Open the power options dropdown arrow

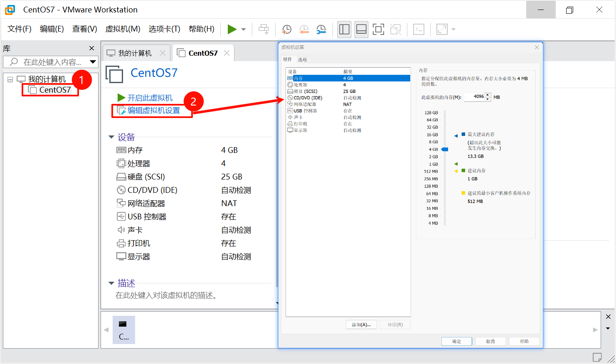pos(244,29)
